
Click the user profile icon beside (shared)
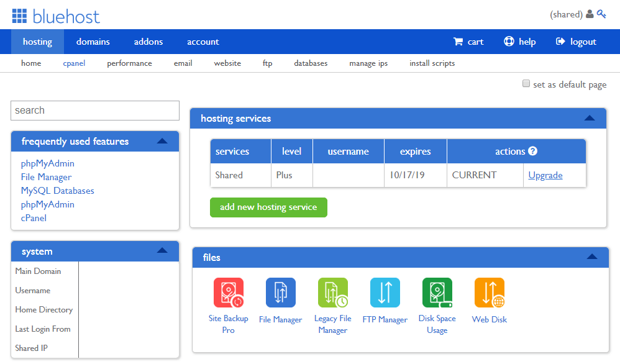click(590, 14)
